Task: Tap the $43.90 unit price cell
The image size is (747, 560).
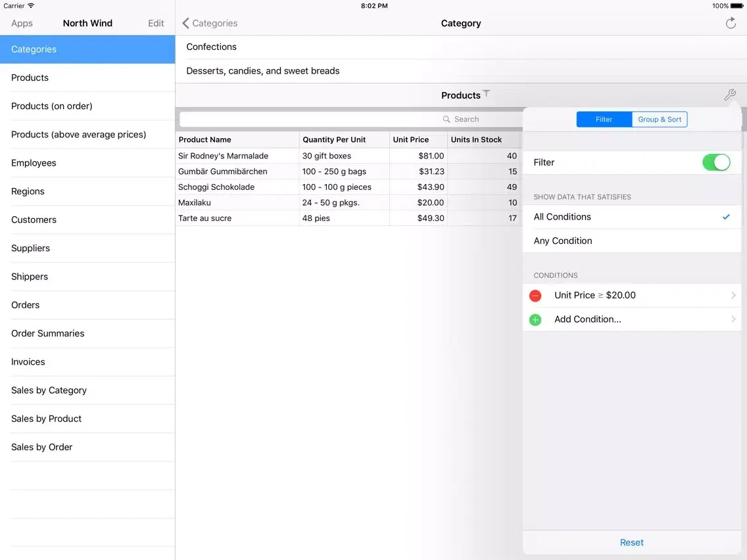Action: [418, 187]
